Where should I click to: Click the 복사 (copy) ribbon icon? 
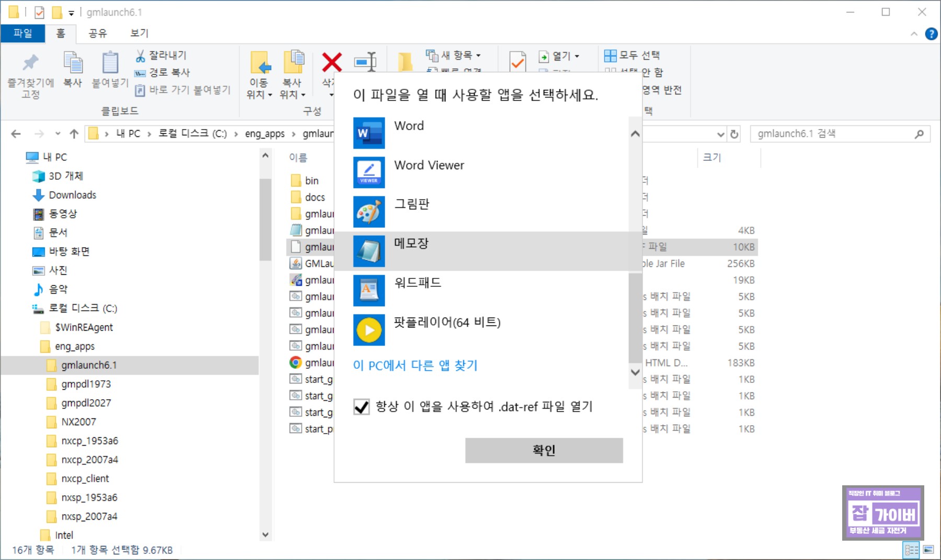tap(73, 63)
